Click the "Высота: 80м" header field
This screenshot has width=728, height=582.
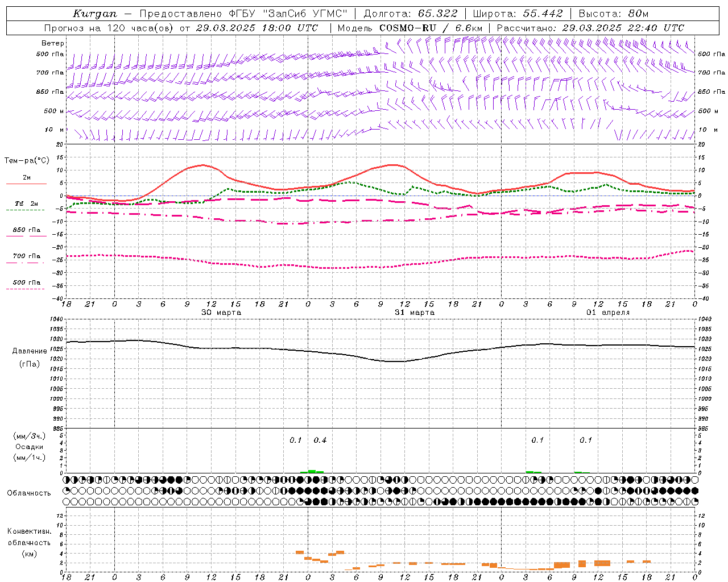613,14
